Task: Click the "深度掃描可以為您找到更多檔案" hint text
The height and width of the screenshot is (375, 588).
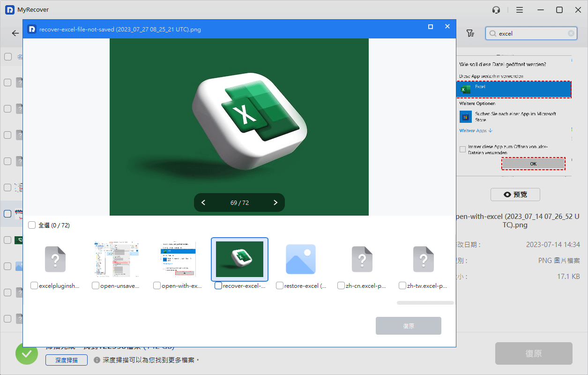Action: click(x=151, y=360)
